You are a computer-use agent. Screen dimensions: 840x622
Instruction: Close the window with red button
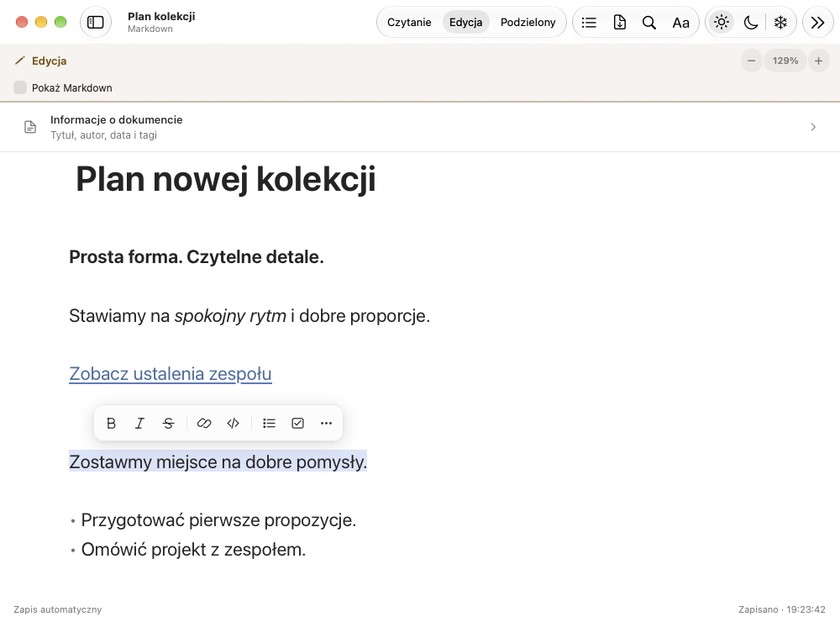pyautogui.click(x=22, y=22)
